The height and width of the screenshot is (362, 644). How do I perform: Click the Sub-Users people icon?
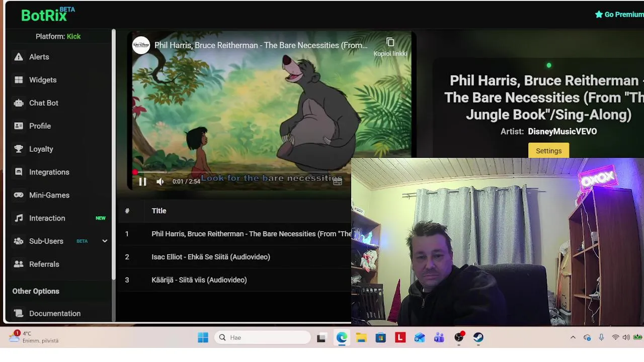19,241
